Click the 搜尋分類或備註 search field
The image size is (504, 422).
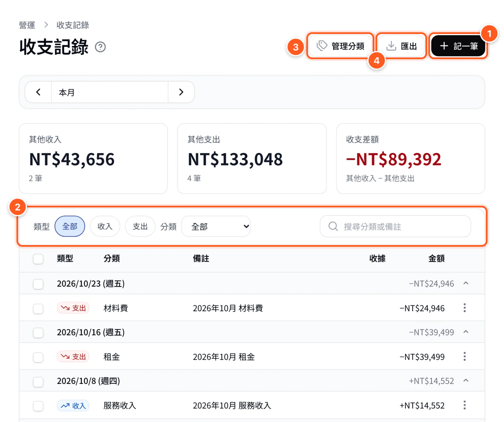[395, 226]
